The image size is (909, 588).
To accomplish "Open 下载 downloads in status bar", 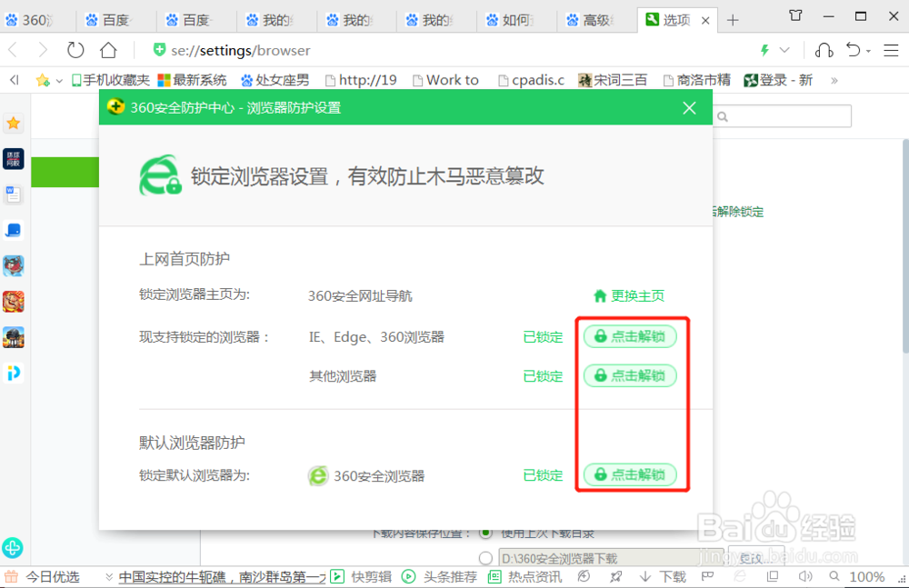I will [664, 577].
